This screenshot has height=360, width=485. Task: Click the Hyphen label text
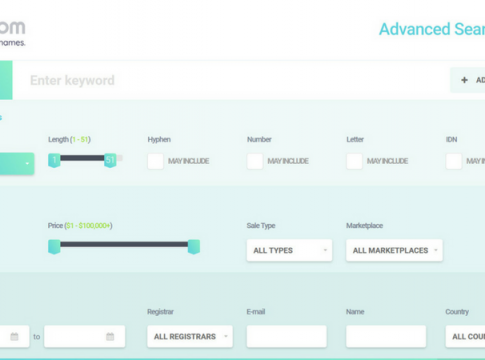[159, 139]
